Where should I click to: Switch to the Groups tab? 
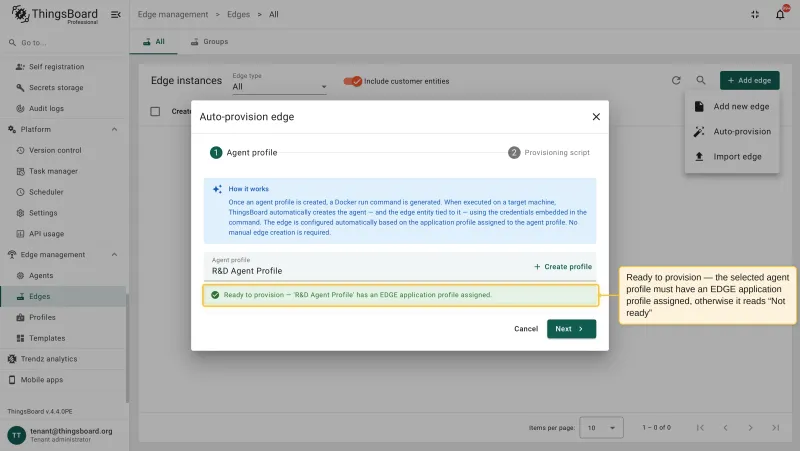point(209,42)
